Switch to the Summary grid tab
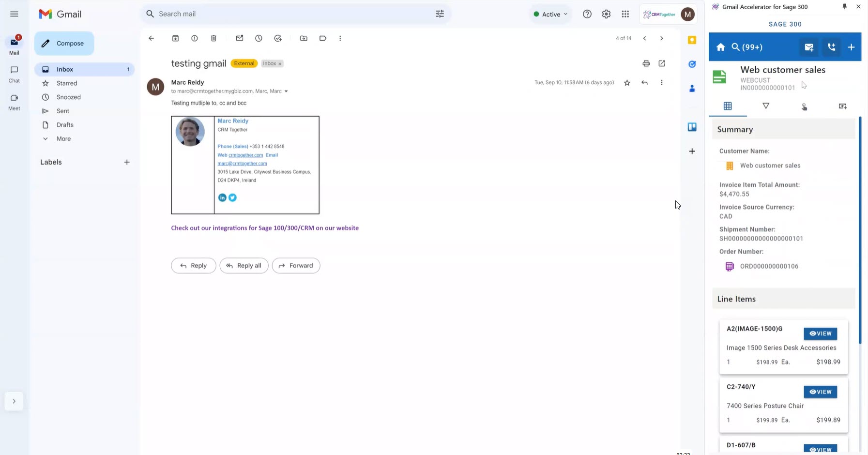 point(728,106)
